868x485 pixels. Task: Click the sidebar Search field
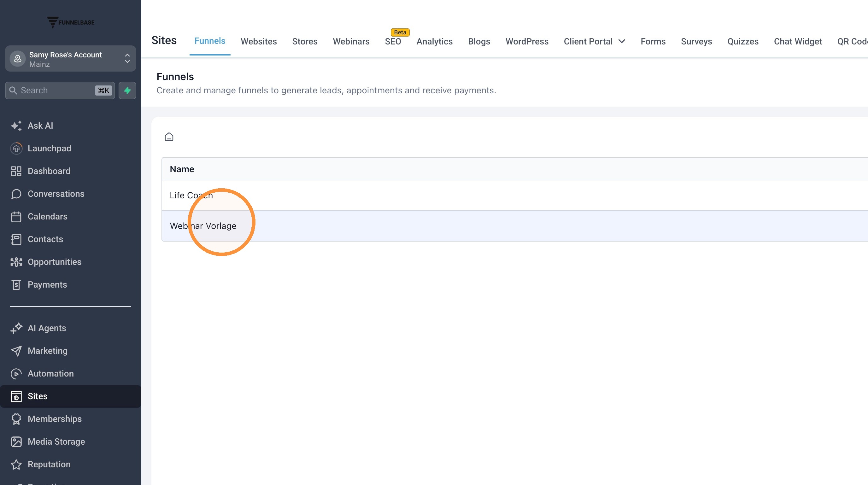(60, 90)
